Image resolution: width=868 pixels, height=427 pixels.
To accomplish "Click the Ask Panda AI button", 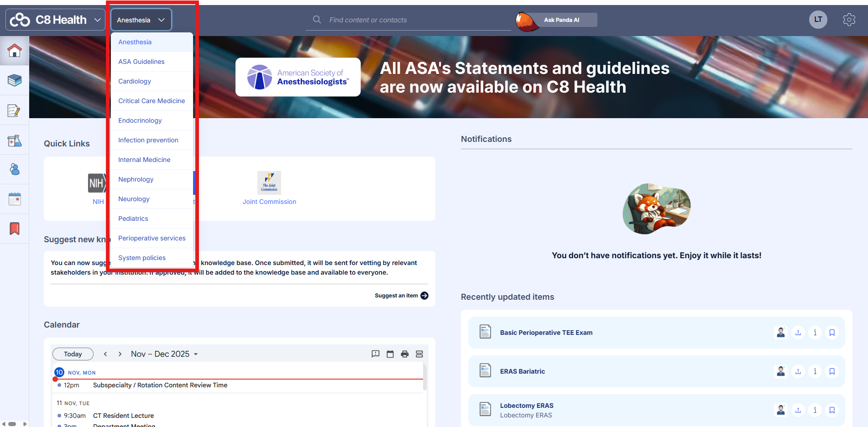I will [x=561, y=20].
